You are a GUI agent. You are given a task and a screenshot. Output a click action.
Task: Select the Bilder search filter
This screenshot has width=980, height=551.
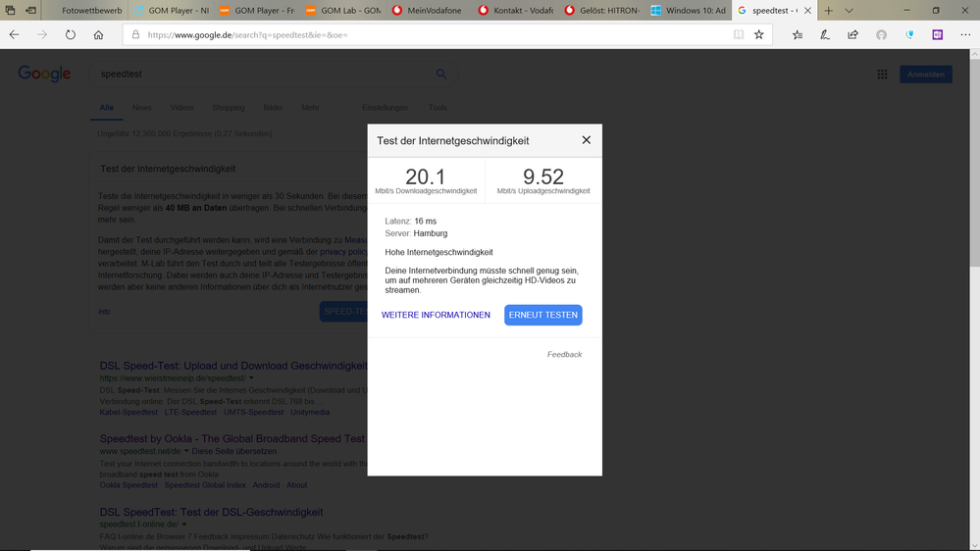click(273, 108)
